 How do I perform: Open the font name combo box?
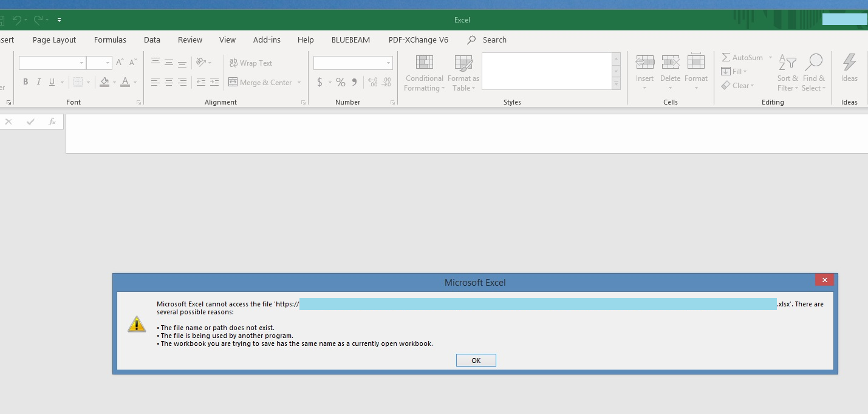tap(52, 63)
